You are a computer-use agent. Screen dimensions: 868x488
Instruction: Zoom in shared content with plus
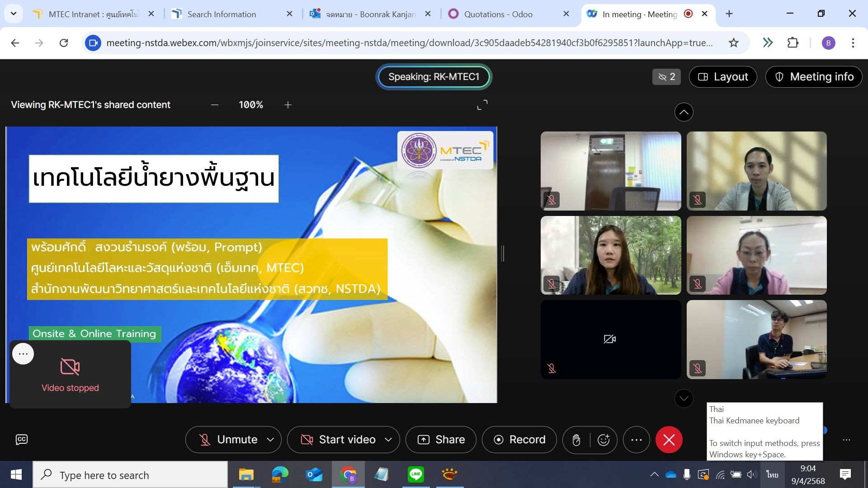(x=288, y=105)
